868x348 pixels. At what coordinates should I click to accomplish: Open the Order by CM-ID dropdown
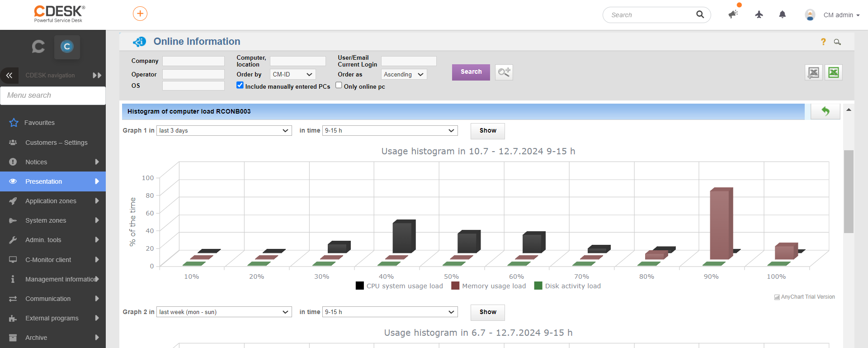coord(292,74)
